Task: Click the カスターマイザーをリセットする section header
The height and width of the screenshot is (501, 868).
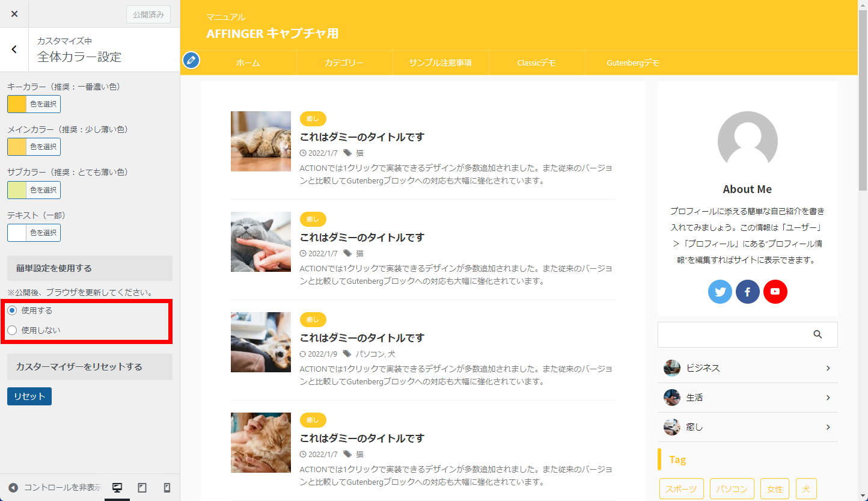Action: 90,367
